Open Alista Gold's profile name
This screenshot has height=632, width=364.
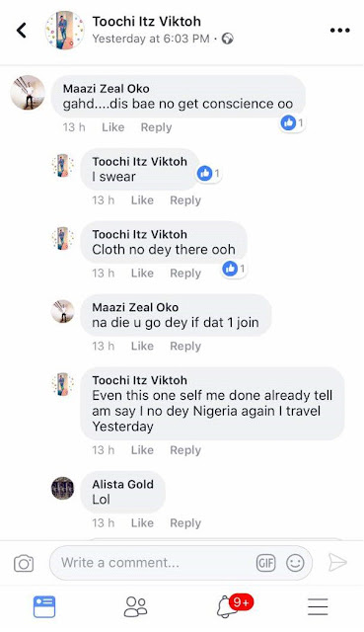(x=122, y=484)
